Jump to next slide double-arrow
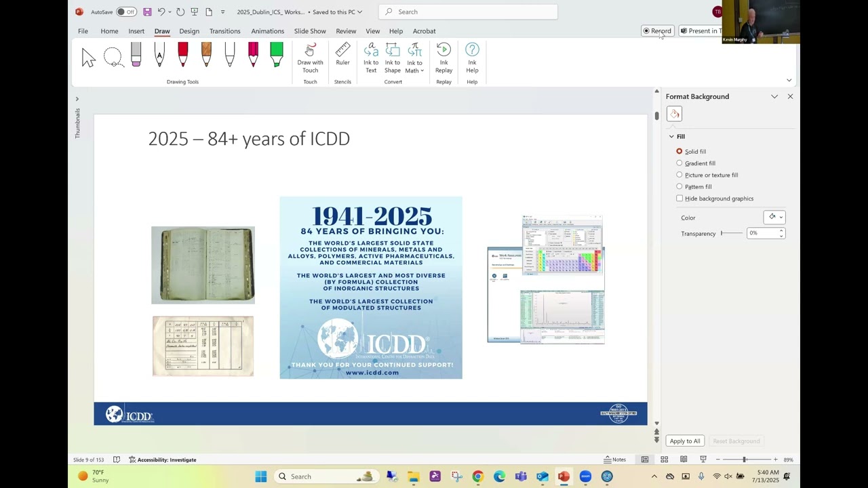The width and height of the screenshot is (868, 488). point(656,440)
